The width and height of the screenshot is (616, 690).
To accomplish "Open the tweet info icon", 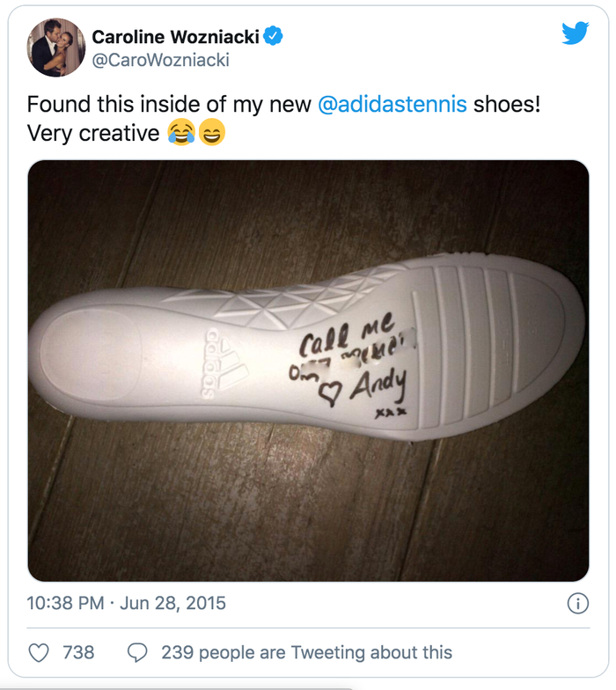I will coord(577,603).
